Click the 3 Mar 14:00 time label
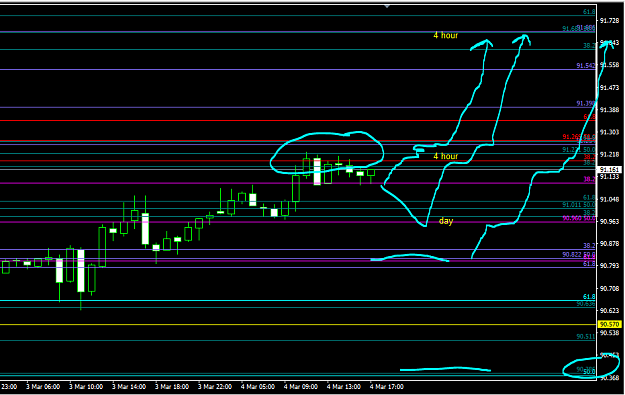 pos(129,387)
